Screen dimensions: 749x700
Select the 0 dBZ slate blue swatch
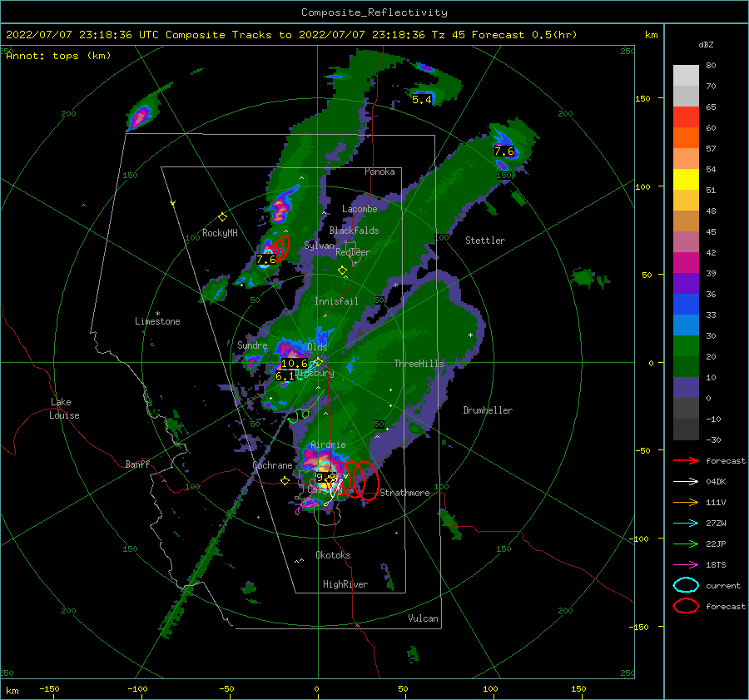686,388
